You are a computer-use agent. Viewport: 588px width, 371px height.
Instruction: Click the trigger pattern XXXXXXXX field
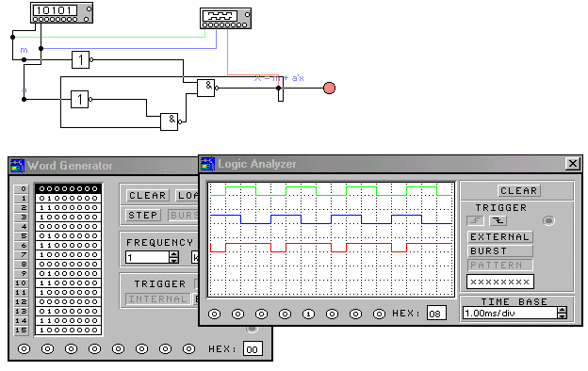coord(499,282)
